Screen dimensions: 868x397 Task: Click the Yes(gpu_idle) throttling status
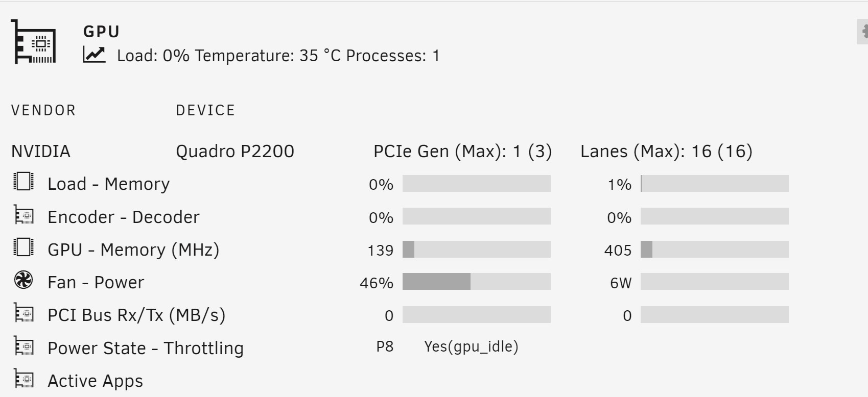[x=471, y=346]
